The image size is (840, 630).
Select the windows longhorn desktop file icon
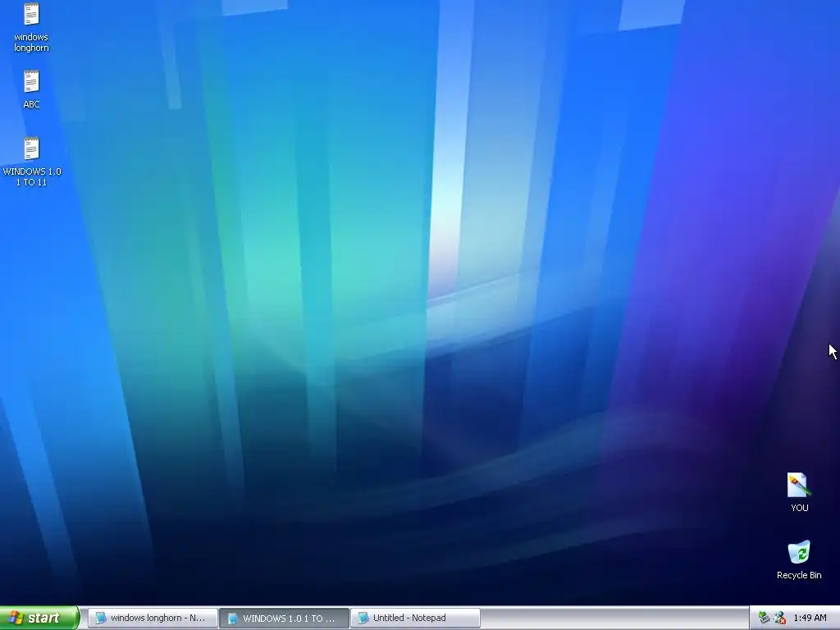pos(31,15)
